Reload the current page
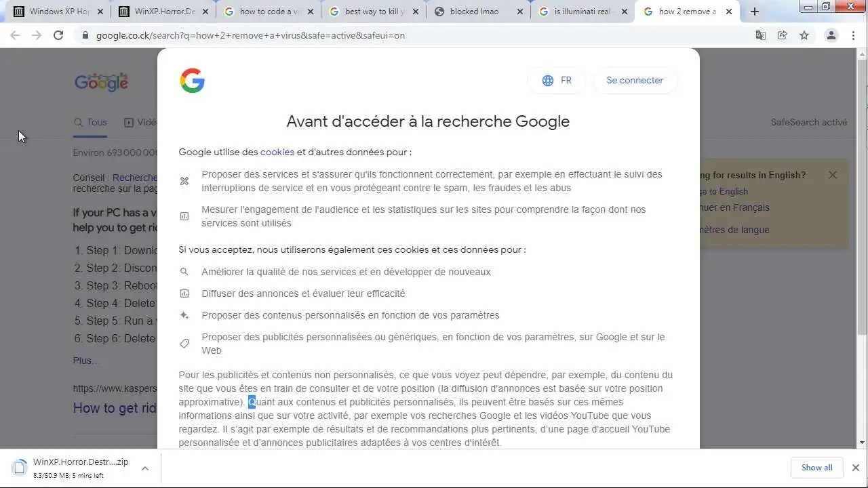868x488 pixels. (x=58, y=35)
